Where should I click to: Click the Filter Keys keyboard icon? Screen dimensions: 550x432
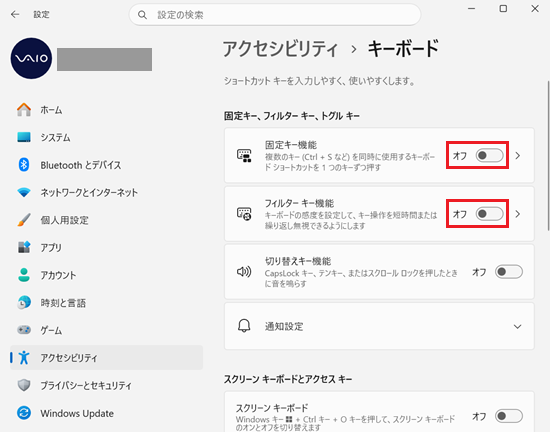tap(244, 214)
